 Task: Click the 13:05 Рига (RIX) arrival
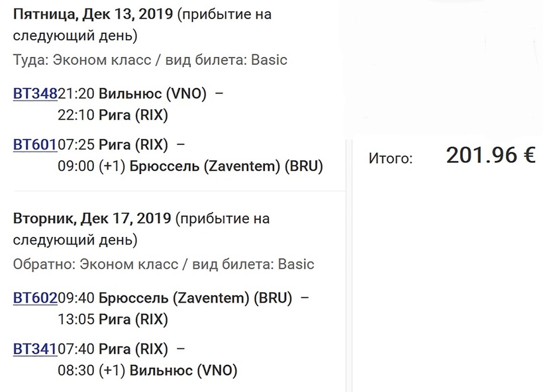113,320
